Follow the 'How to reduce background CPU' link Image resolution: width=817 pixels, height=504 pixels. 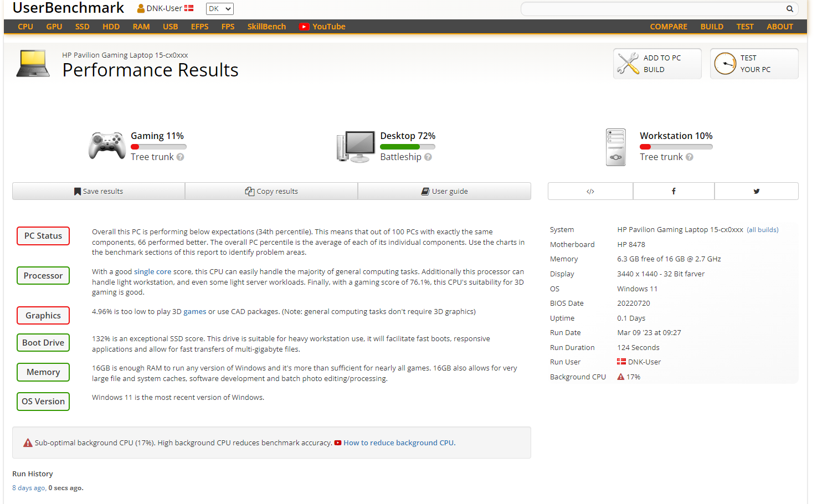coord(399,443)
